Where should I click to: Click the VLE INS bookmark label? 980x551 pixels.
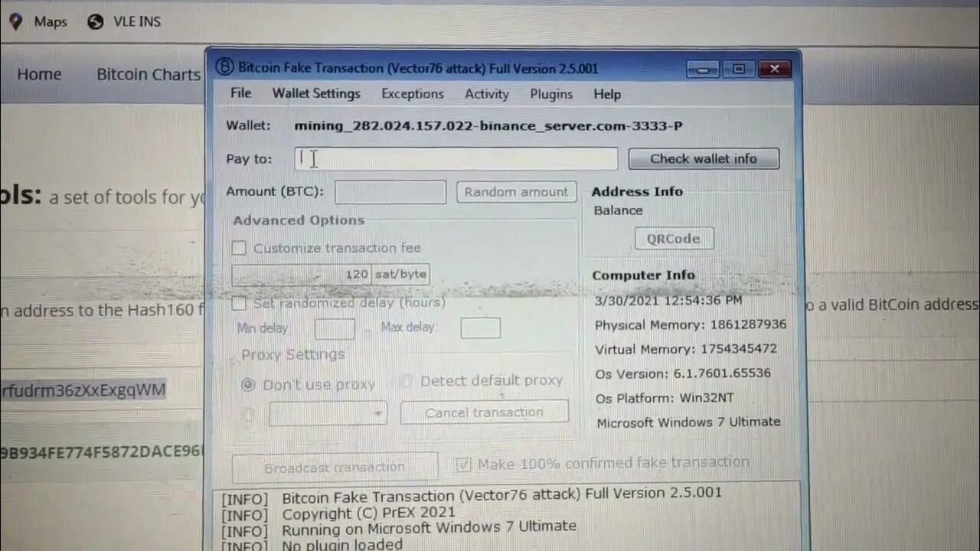137,22
